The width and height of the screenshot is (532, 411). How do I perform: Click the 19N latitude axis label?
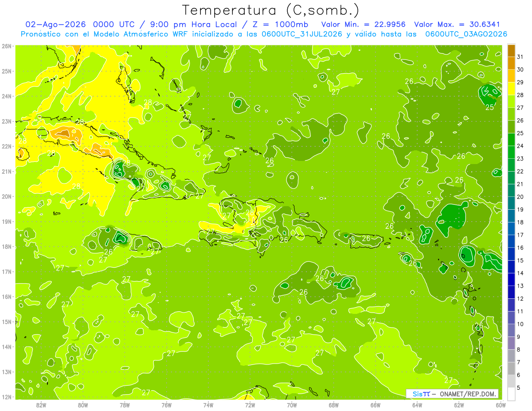7,221
